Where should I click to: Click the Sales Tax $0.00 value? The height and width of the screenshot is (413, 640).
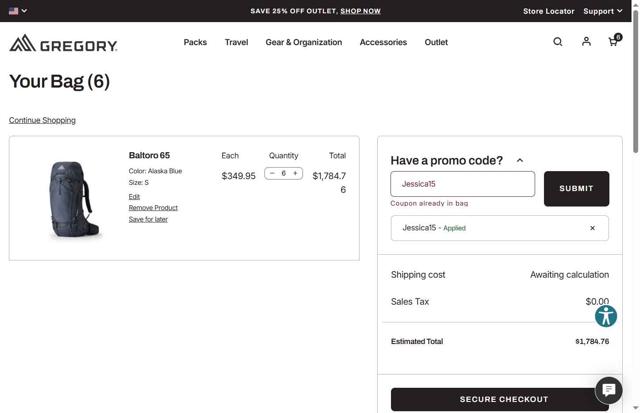597,302
